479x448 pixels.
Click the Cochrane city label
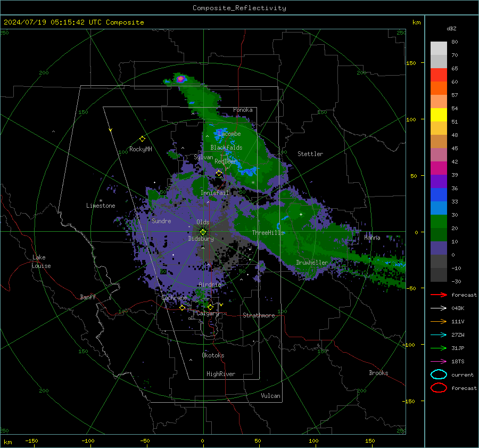pos(174,298)
